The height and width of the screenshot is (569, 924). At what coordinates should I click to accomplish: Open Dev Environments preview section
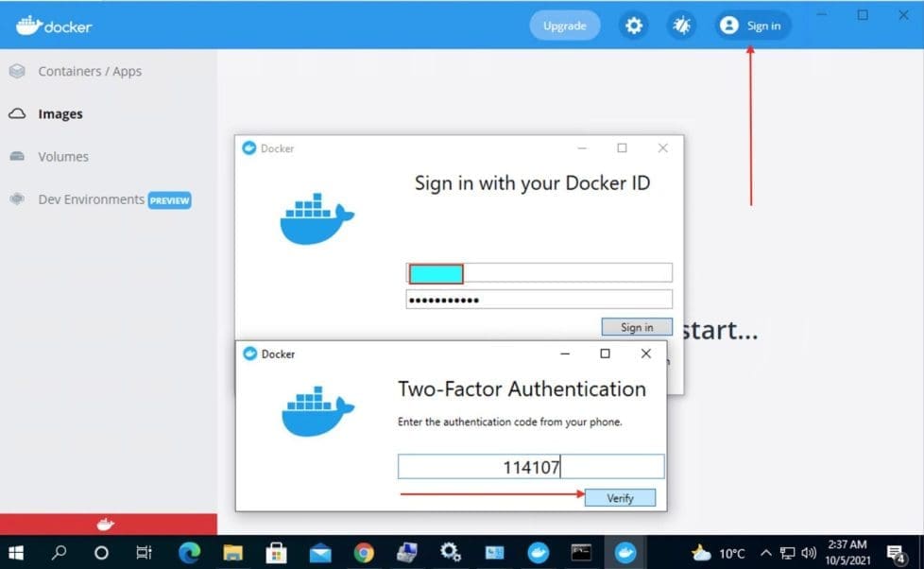(91, 199)
